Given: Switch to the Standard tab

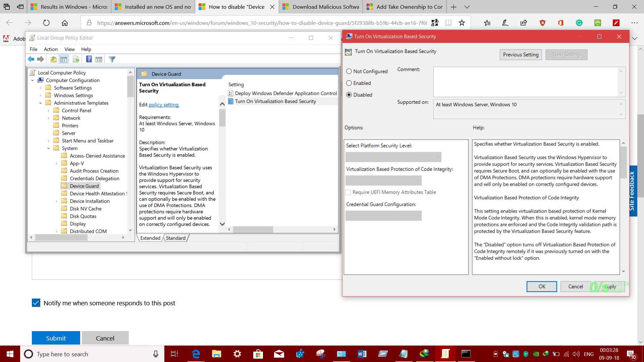Looking at the screenshot, I should pyautogui.click(x=175, y=238).
